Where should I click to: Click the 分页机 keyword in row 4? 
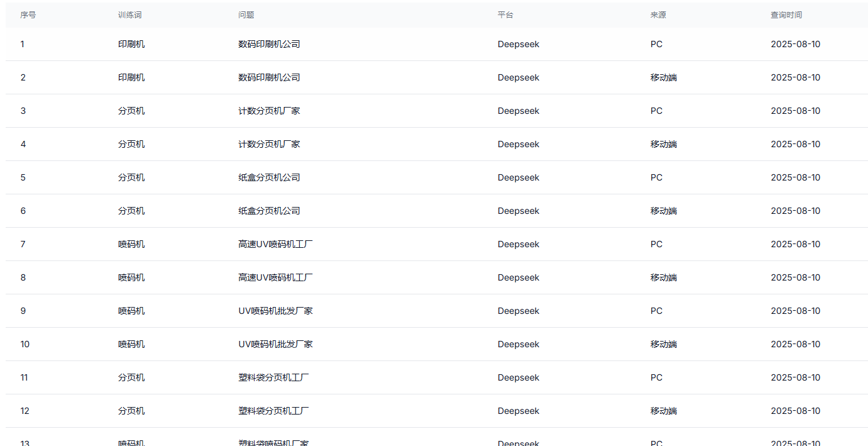pos(131,144)
